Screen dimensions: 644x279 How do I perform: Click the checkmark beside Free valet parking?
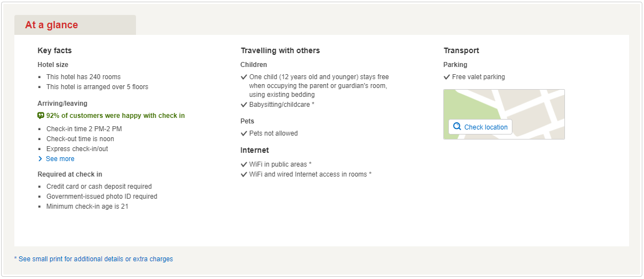click(x=447, y=77)
